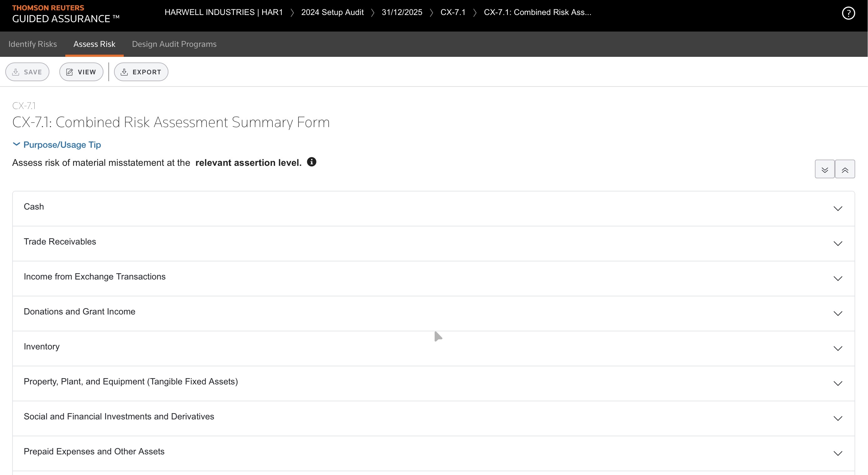
Task: Click the View button with pencil icon
Action: (81, 72)
